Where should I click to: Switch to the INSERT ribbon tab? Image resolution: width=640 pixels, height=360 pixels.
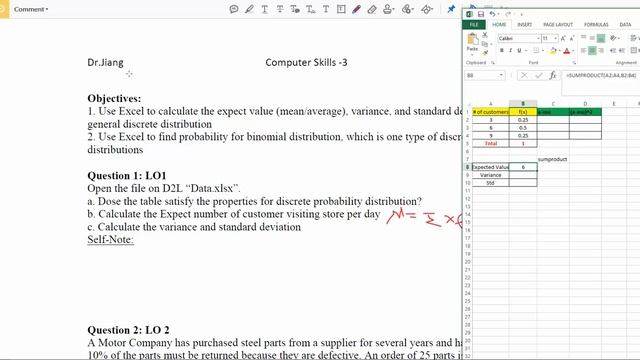[524, 24]
